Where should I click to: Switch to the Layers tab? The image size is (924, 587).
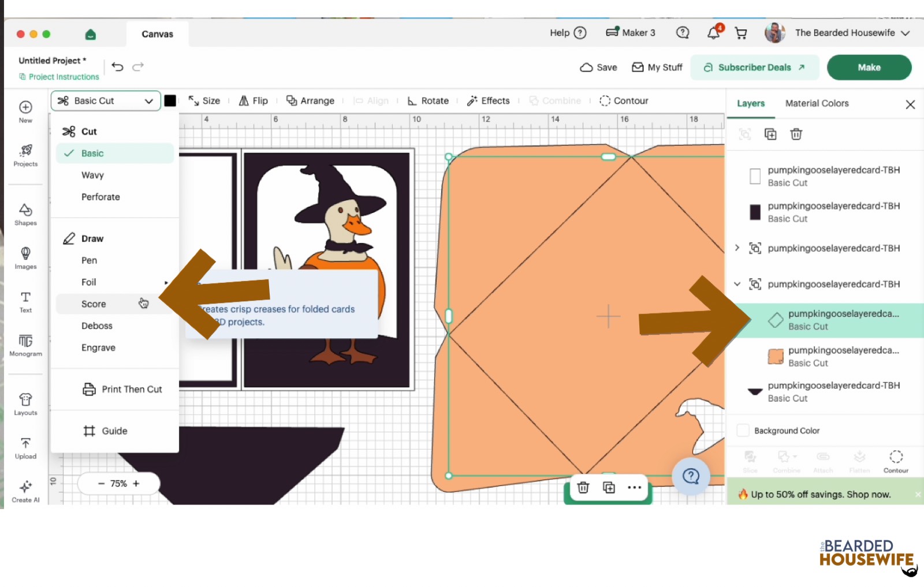(x=751, y=103)
